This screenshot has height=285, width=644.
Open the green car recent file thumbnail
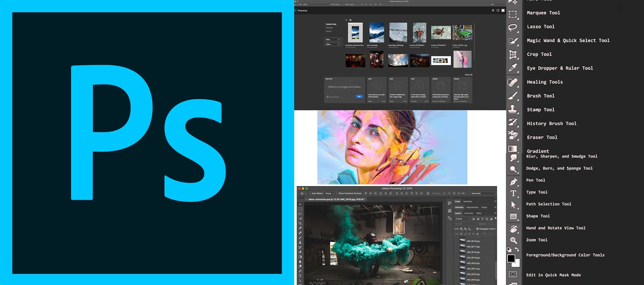[x=462, y=33]
